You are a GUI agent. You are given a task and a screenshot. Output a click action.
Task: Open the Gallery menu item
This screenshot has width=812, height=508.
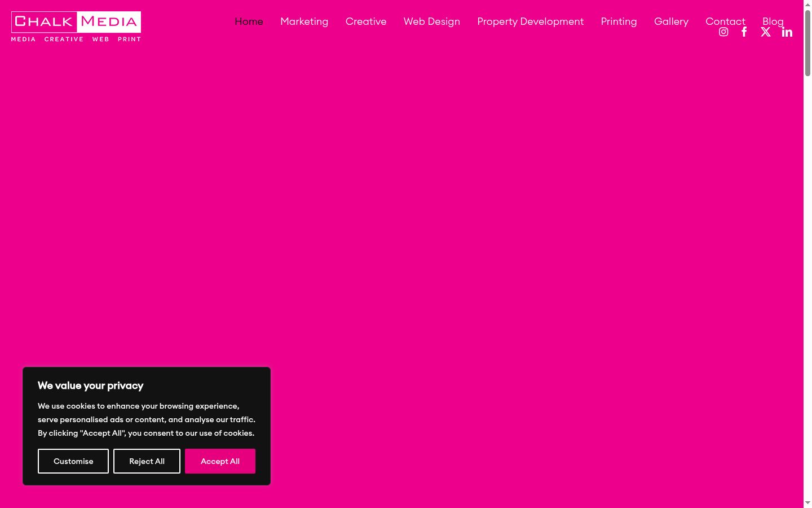671,21
